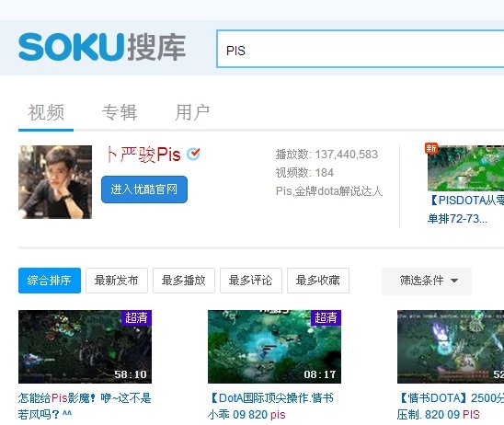Open the third video thumbnail for 情书DOTA
This screenshot has height=425, width=504.
click(x=451, y=347)
